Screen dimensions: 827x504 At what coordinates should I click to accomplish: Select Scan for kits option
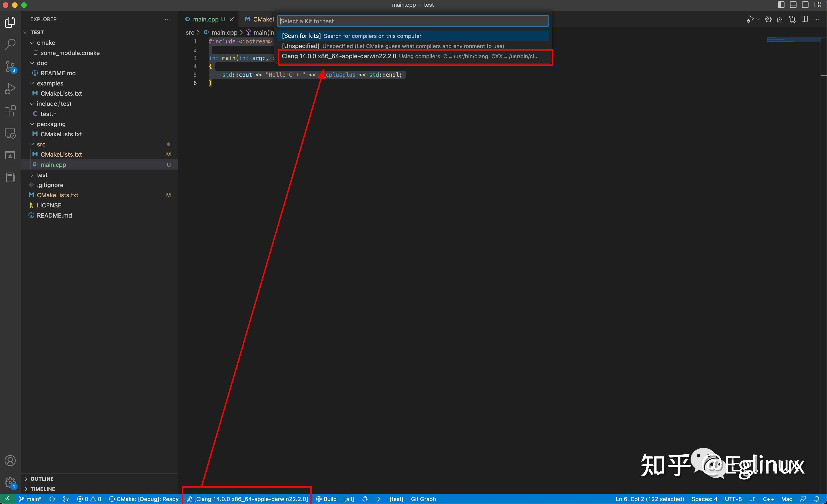(413, 36)
